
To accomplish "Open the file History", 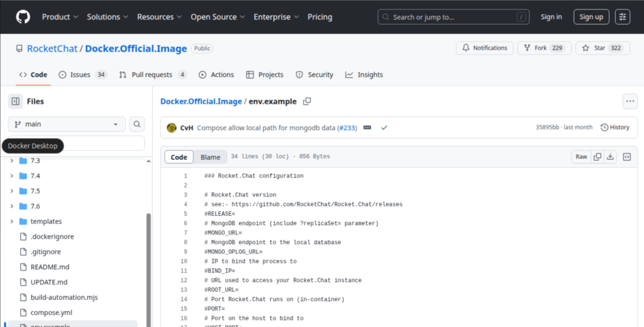I will click(x=615, y=128).
